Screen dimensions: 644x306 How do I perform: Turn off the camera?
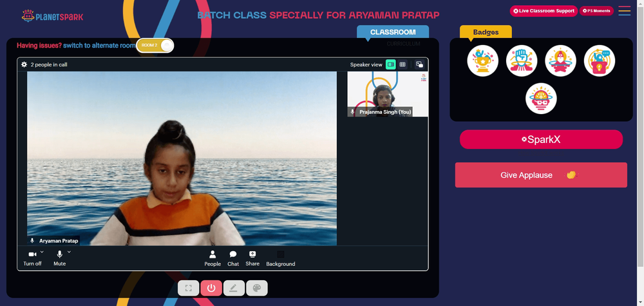pos(32,258)
